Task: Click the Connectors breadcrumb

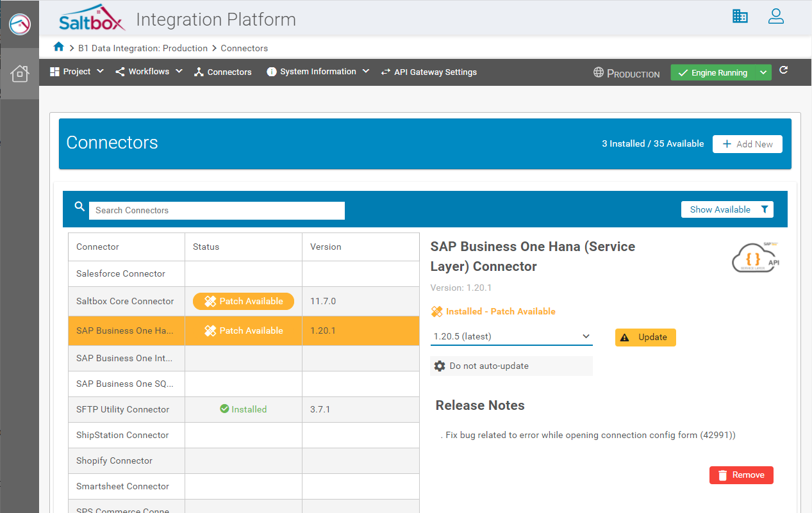Action: pyautogui.click(x=244, y=48)
